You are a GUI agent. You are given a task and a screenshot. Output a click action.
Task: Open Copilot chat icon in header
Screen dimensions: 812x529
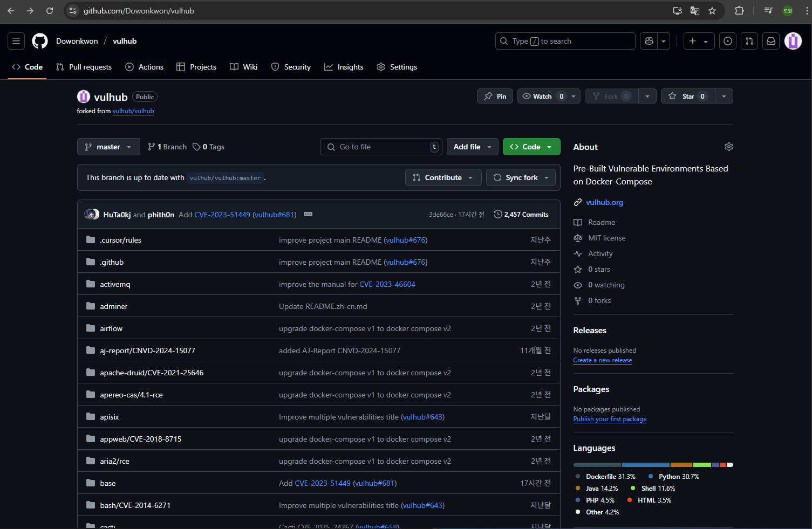649,41
